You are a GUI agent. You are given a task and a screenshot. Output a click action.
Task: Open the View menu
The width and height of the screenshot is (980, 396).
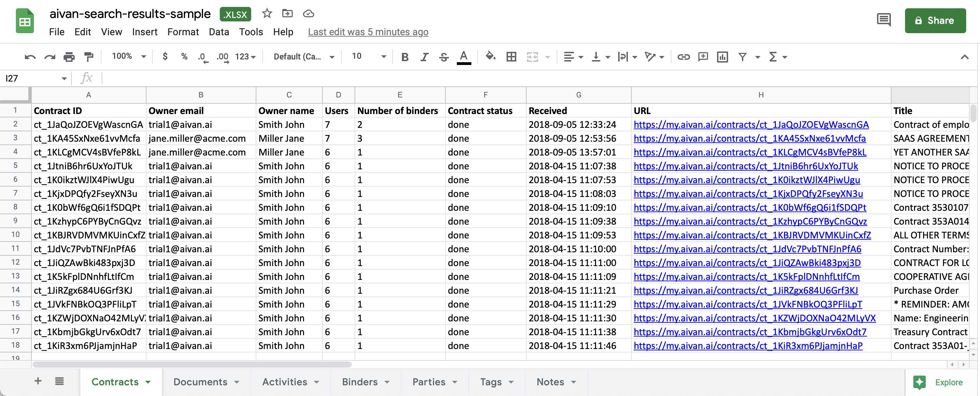pos(112,32)
